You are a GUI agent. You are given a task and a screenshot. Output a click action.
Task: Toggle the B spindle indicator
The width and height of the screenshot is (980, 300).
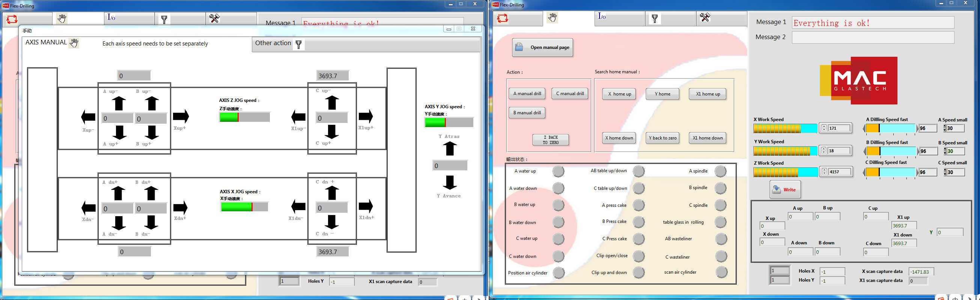721,188
